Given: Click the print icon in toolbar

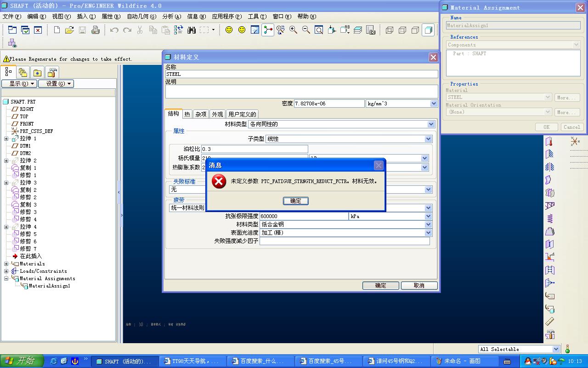Looking at the screenshot, I should (95, 30).
